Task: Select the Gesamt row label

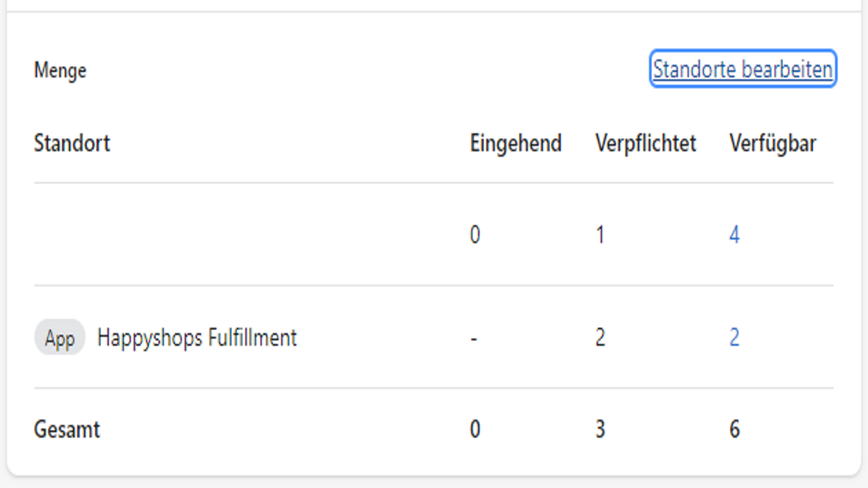Action: point(67,429)
